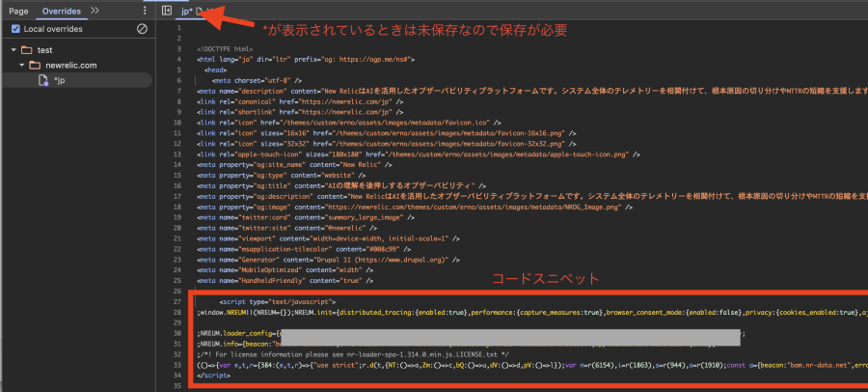Open the *jp override file
The height and width of the screenshot is (392, 868).
pos(60,81)
